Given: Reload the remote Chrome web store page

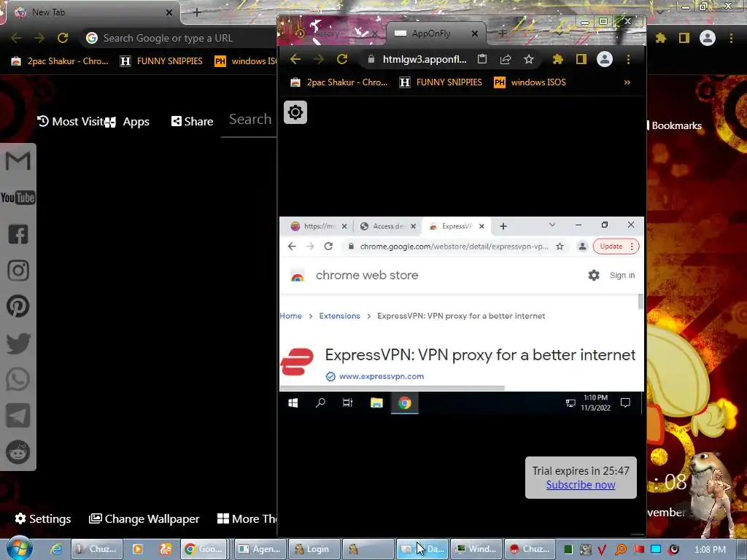Looking at the screenshot, I should 328,246.
